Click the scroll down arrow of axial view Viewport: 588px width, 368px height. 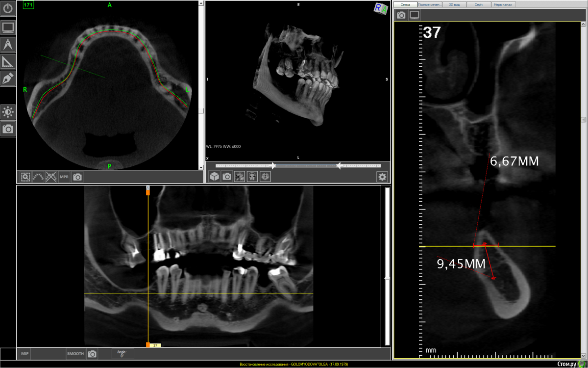pyautogui.click(x=201, y=167)
